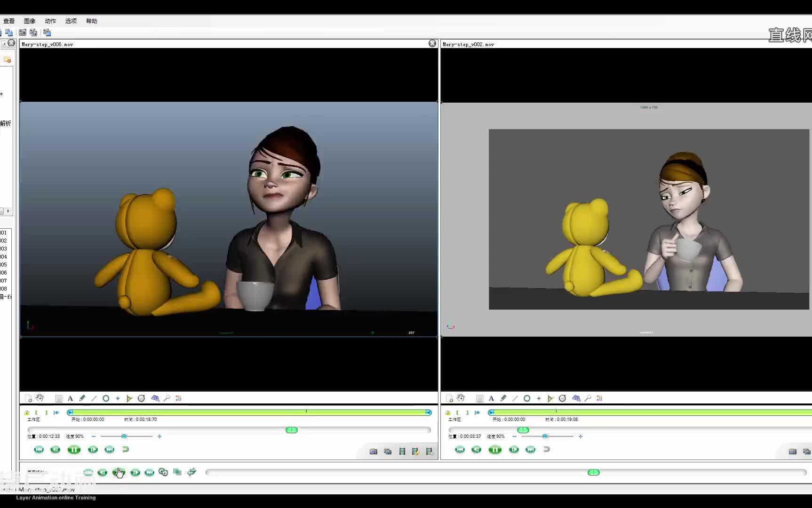Select the hand move tool in left player

tap(40, 398)
